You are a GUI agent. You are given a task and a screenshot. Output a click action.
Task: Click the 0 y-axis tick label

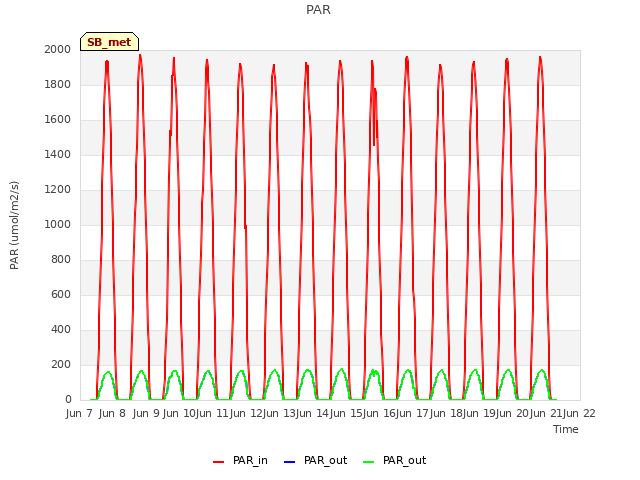[68, 400]
